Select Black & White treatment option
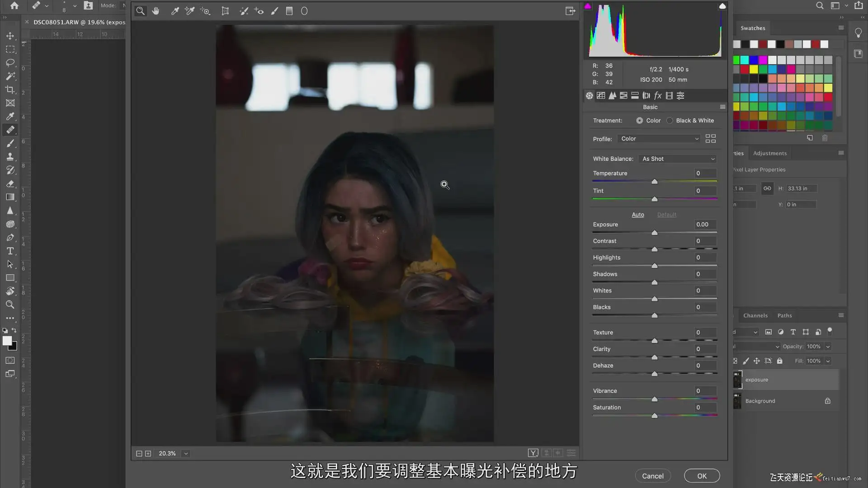This screenshot has height=488, width=868. (x=670, y=121)
